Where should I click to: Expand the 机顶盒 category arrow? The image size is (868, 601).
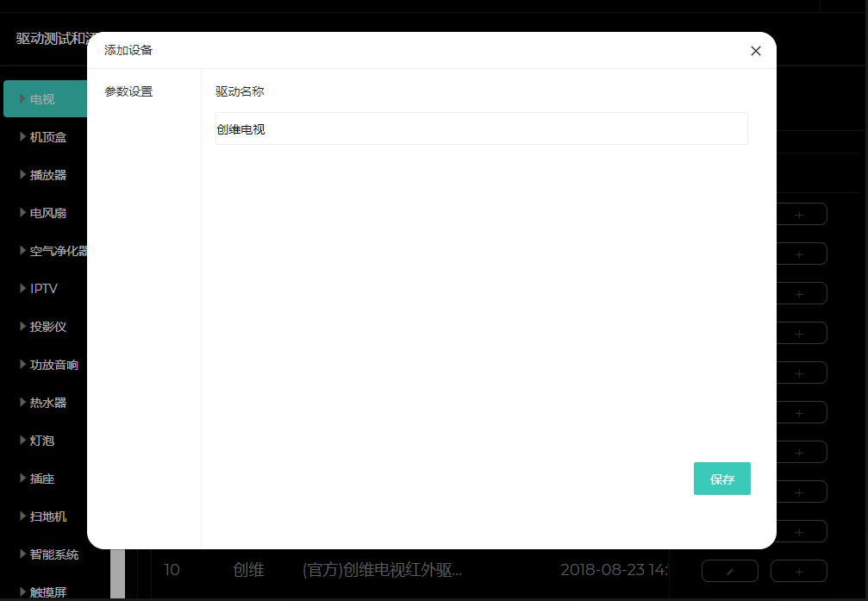click(x=22, y=137)
